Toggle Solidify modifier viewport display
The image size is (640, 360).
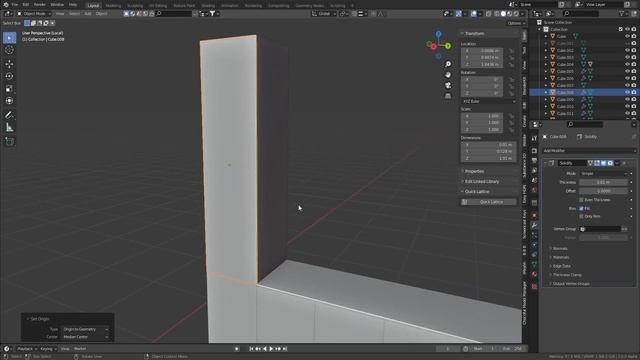click(604, 163)
